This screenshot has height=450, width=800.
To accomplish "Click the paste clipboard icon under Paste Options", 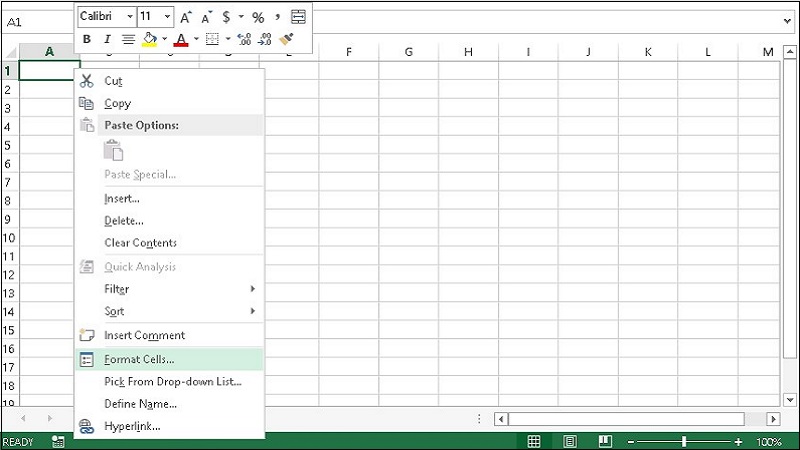I will (113, 151).
